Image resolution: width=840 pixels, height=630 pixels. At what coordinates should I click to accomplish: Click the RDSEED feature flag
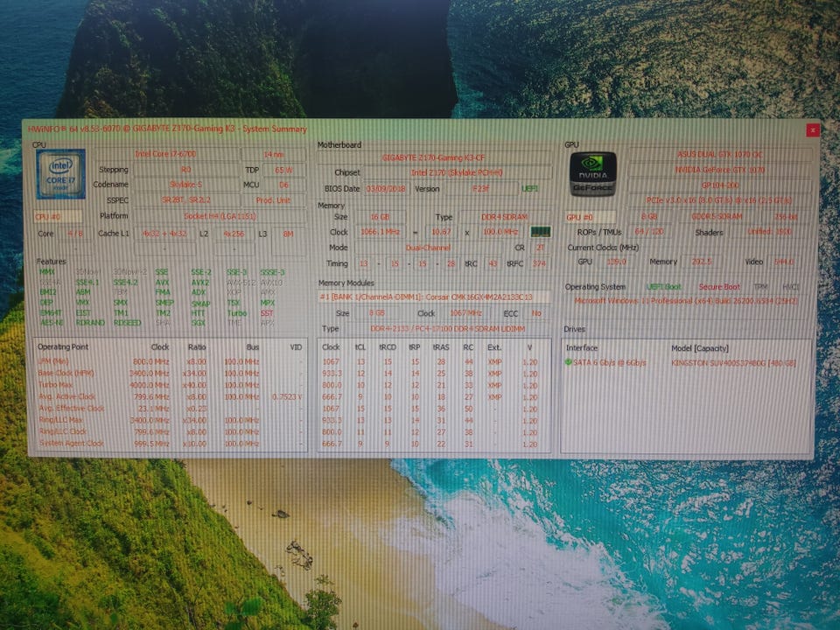pos(128,323)
